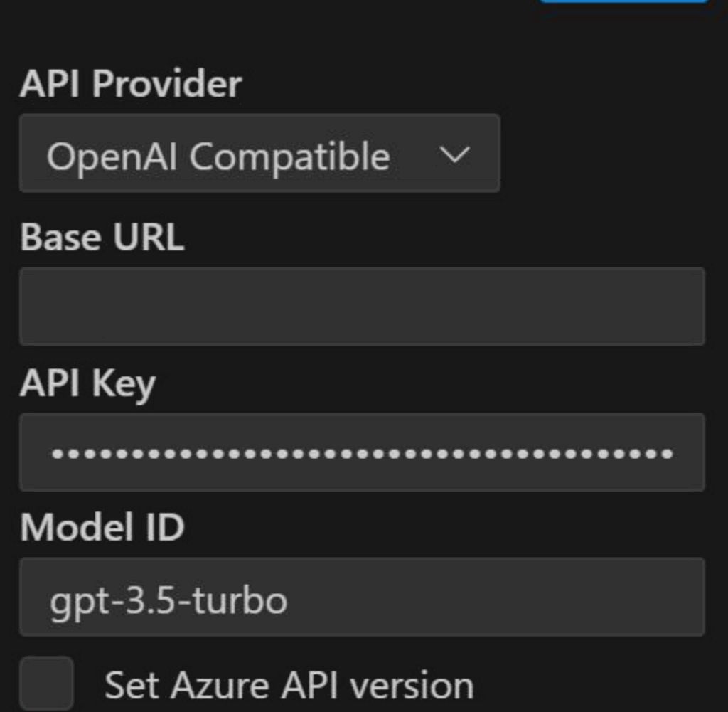Click the Base URL heading label
The image size is (728, 712).
coord(102,238)
